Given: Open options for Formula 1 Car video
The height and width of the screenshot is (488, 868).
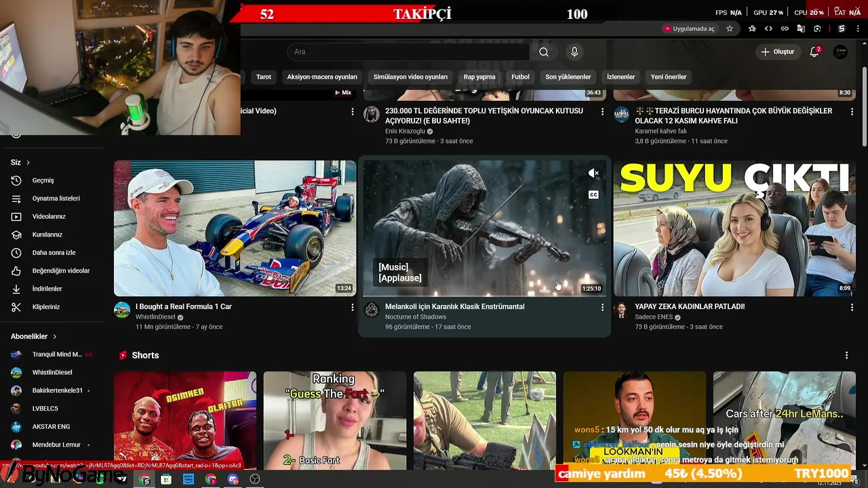Looking at the screenshot, I should [352, 307].
